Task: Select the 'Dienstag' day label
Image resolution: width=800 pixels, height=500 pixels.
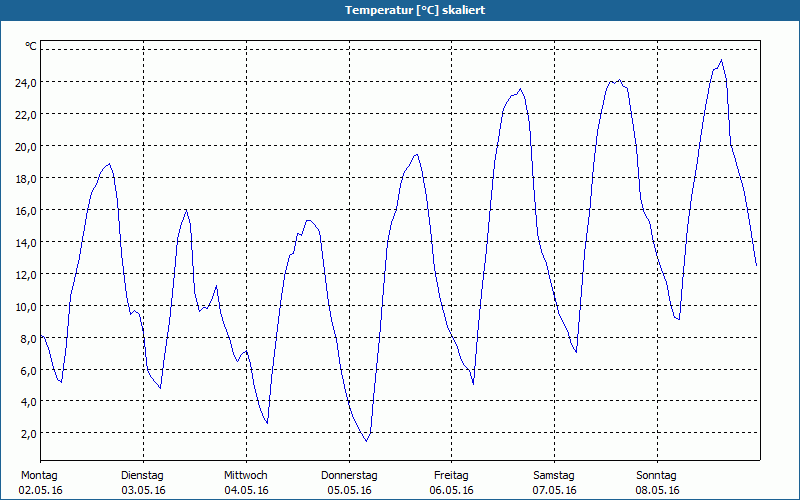Action: 142,476
